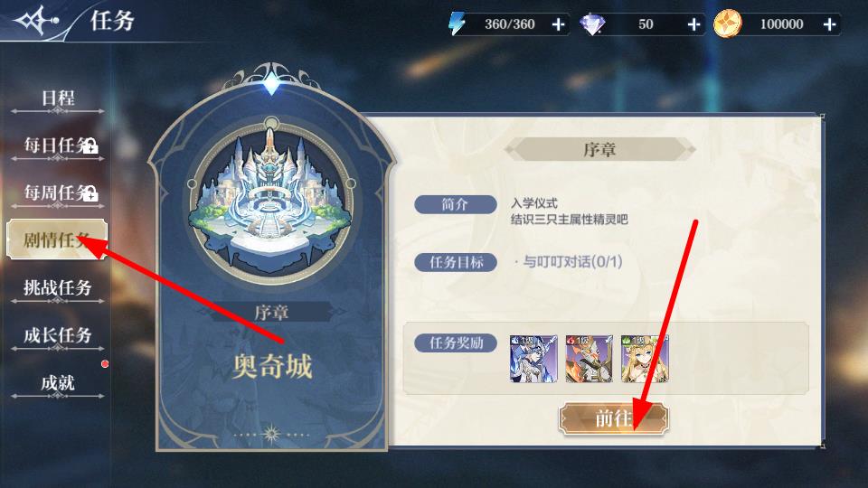Viewport: 868px width, 488px height.
Task: Click the back arrow icon beside 任务
Action: [x=36, y=21]
